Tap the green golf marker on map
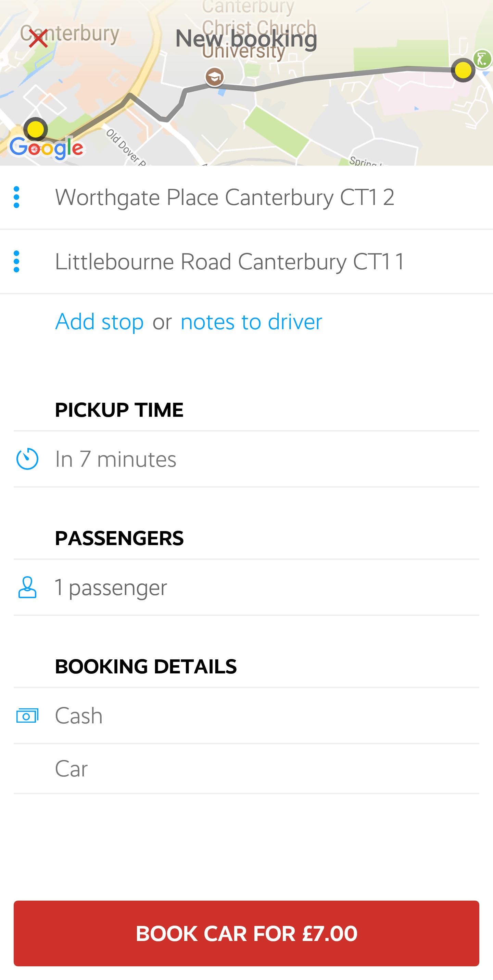 coord(483,59)
